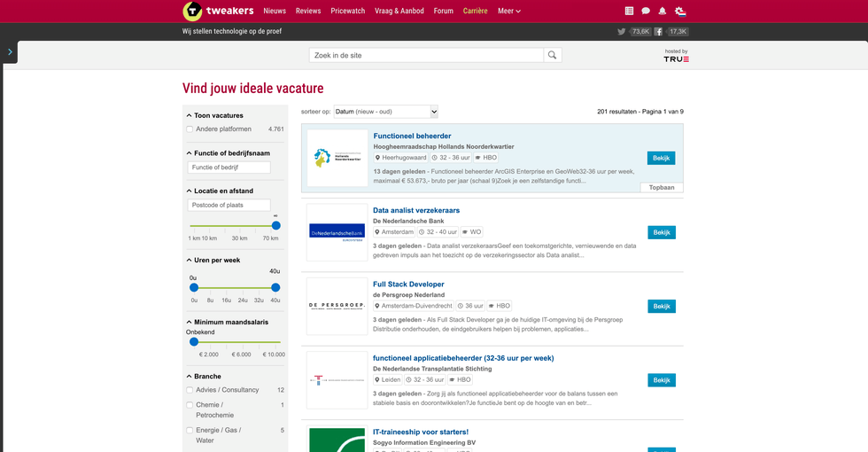Check the Advies / Consultancy branch filter
This screenshot has width=868, height=452.
[190, 390]
